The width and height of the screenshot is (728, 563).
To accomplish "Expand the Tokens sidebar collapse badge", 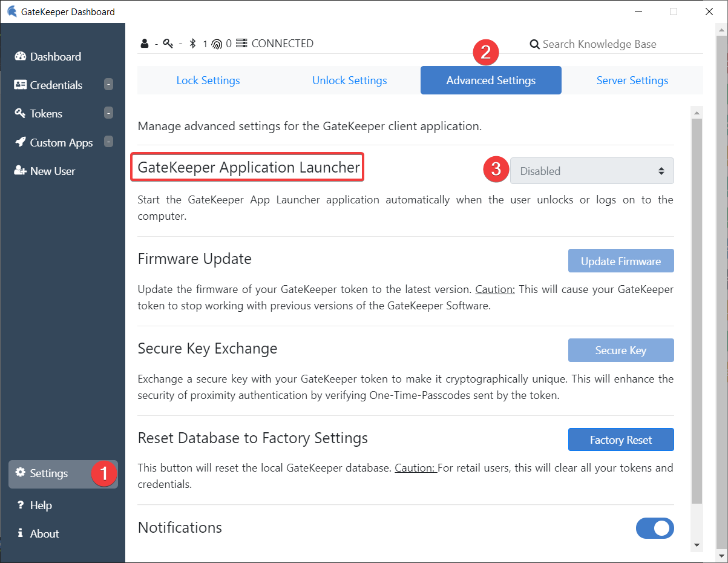I will tap(108, 113).
